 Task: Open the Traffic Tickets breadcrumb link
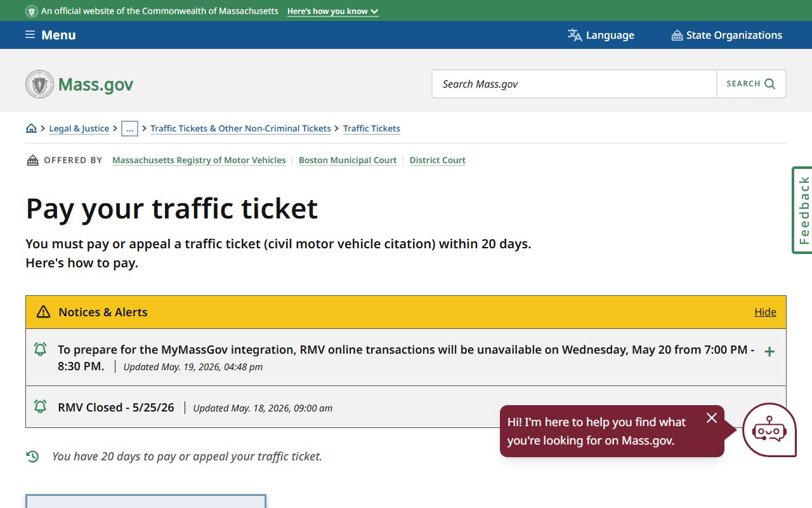tap(372, 128)
